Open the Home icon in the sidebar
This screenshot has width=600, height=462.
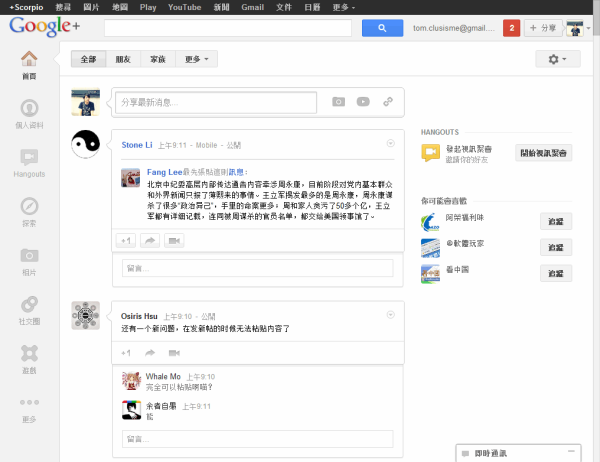click(29, 59)
